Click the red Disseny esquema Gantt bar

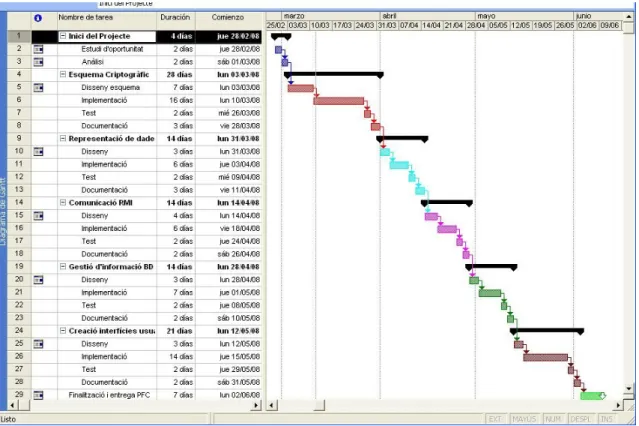point(301,88)
